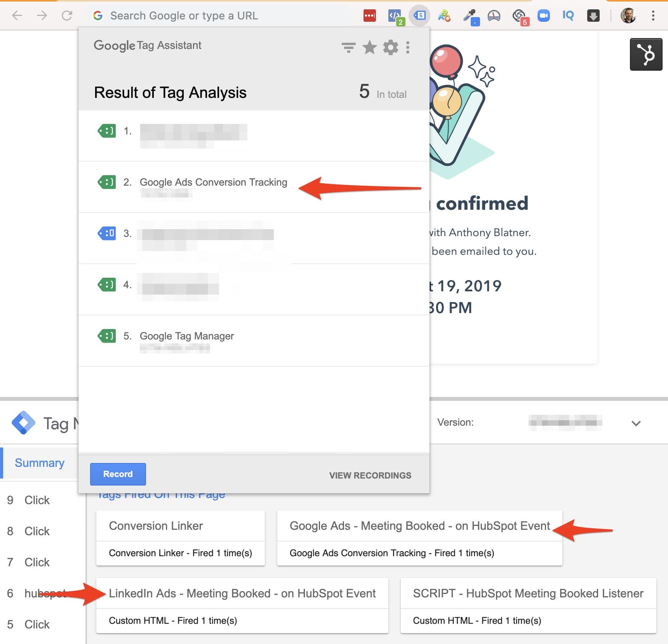Open the eyedropper color picker extension

471,17
